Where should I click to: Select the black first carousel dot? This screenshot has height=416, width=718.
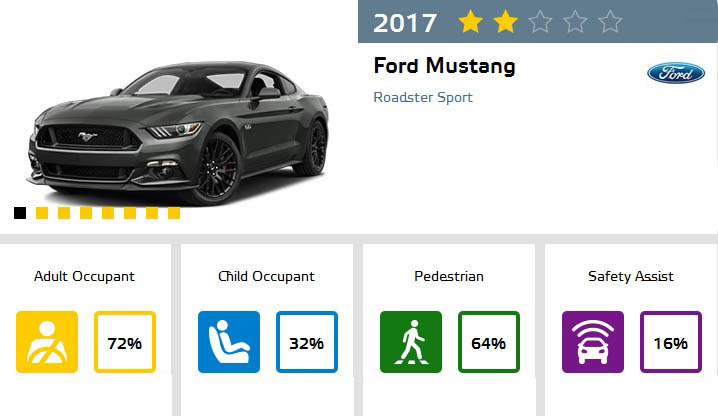(20, 213)
